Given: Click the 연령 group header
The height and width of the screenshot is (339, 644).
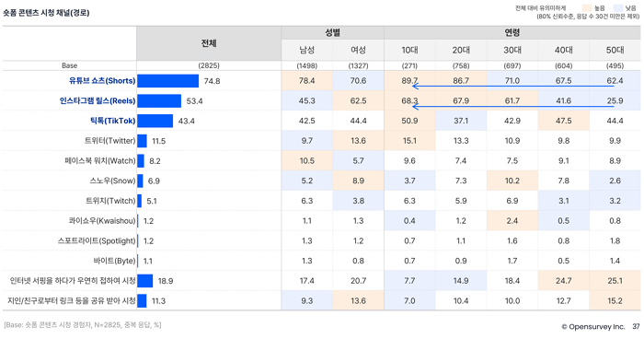Looking at the screenshot, I should (512, 32).
